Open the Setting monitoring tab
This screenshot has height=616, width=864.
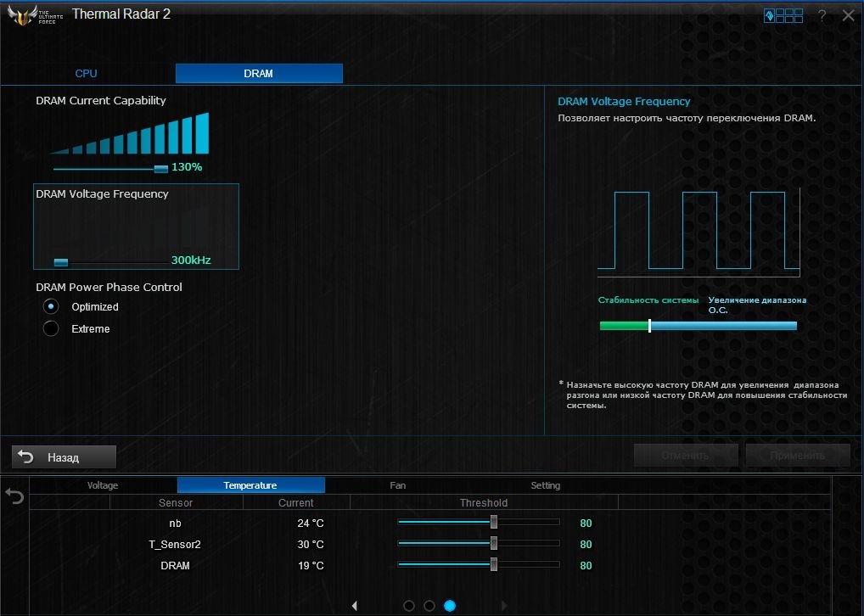point(546,485)
